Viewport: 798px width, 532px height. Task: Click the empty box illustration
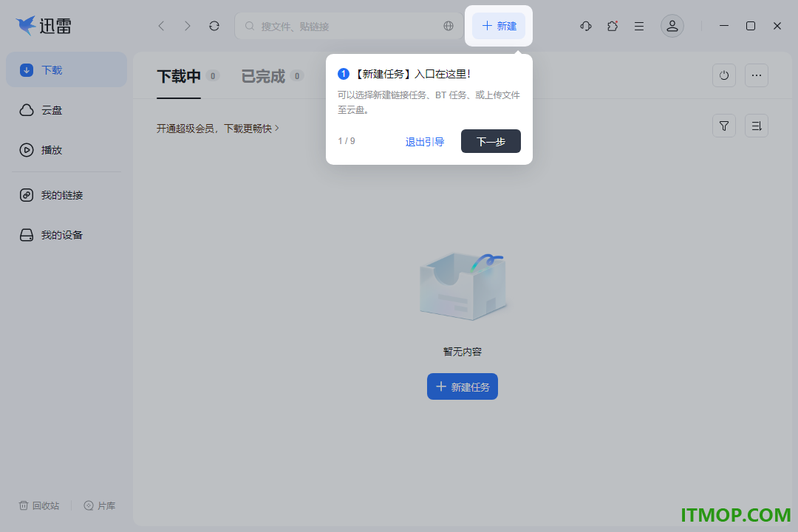click(462, 287)
